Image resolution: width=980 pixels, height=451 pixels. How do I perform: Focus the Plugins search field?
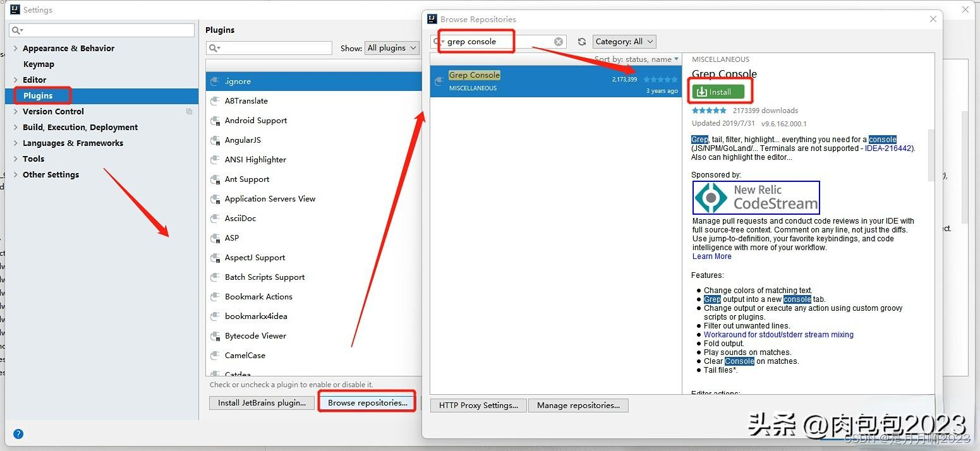(x=269, y=48)
